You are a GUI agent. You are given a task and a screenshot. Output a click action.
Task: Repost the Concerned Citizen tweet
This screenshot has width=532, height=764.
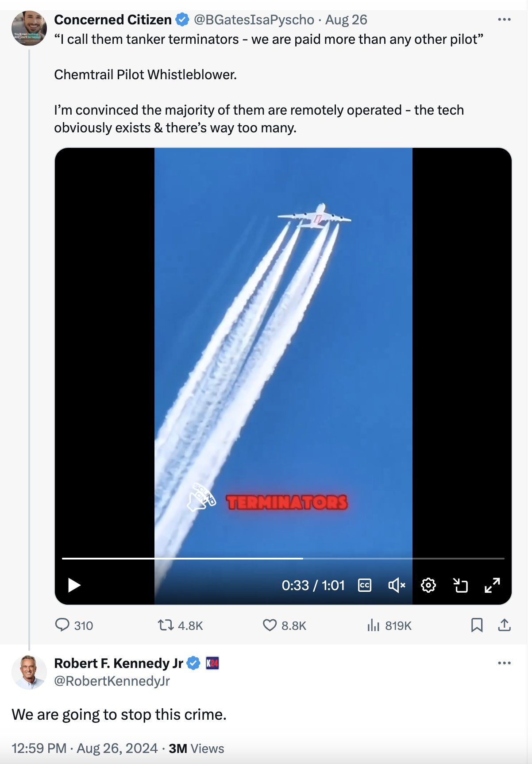tap(166, 625)
